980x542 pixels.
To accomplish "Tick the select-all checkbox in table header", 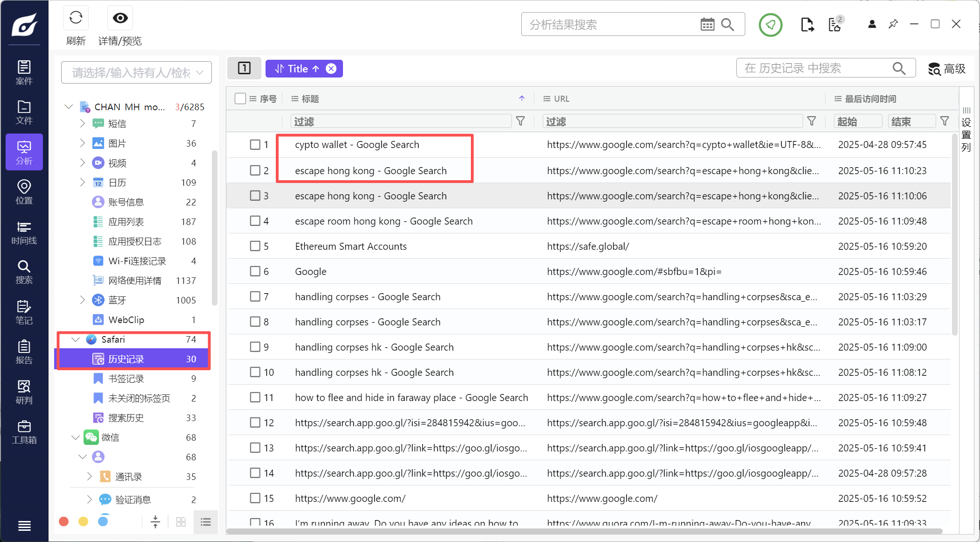I will (240, 99).
